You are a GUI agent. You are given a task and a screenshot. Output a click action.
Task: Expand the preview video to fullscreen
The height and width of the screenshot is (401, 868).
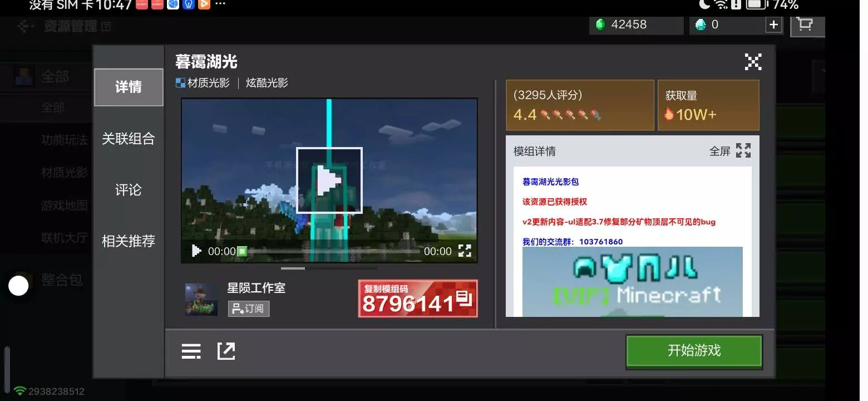(465, 251)
